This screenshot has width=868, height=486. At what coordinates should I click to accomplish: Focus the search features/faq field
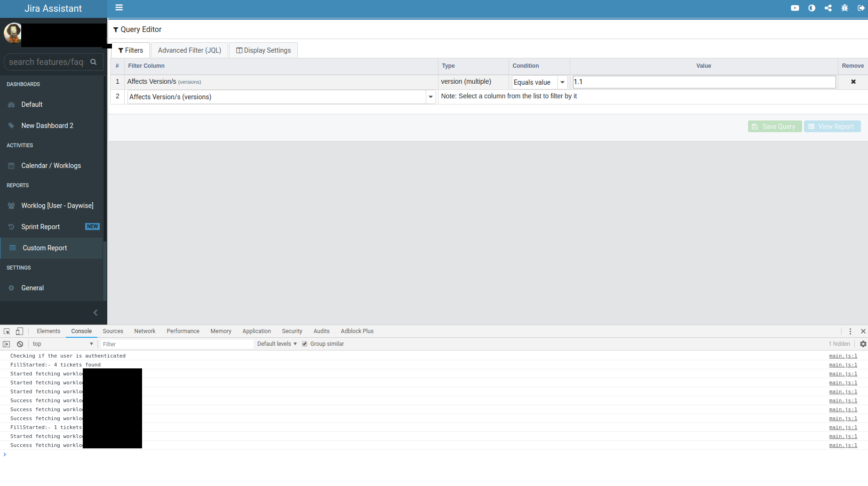[x=47, y=62]
